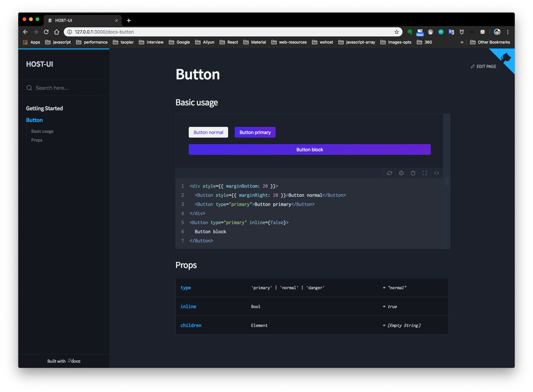Open the Evernote extension

(410, 32)
